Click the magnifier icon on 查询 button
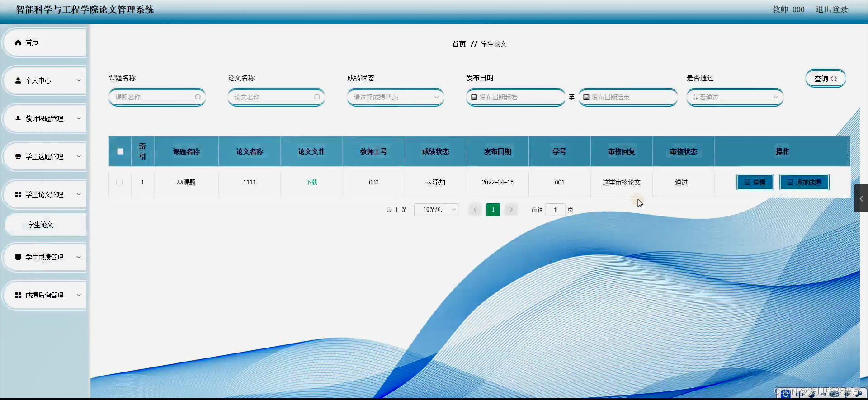This screenshot has width=868, height=400. [834, 79]
